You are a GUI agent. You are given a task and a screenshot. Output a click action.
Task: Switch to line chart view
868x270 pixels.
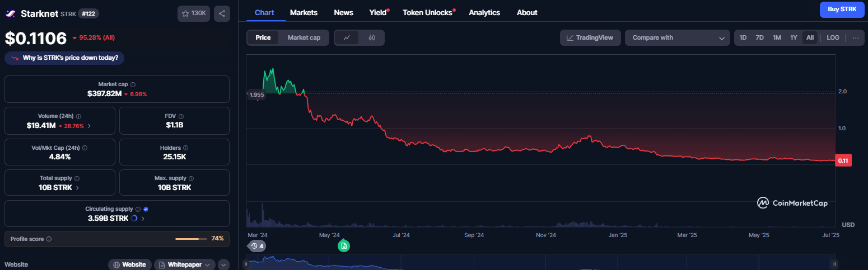(x=347, y=37)
